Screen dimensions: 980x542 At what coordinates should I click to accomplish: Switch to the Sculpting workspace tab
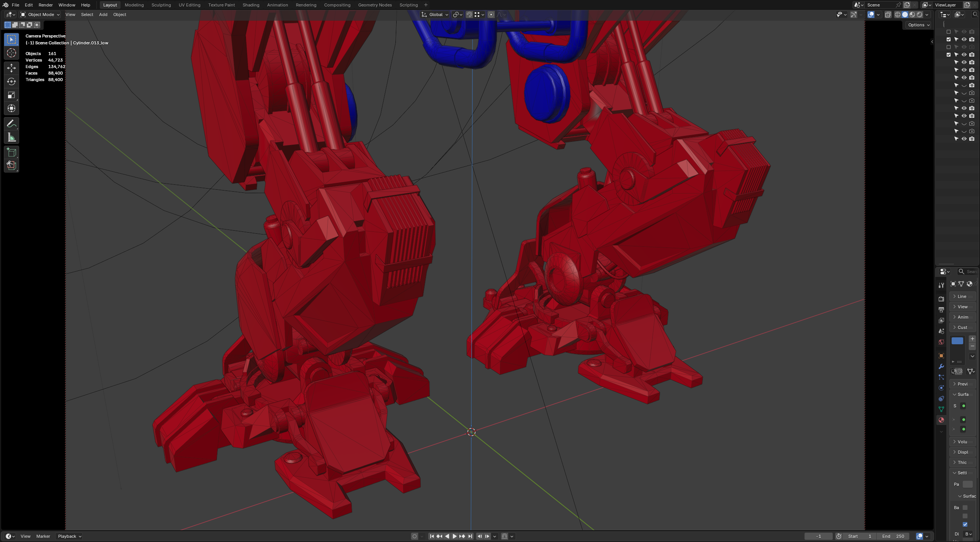161,5
